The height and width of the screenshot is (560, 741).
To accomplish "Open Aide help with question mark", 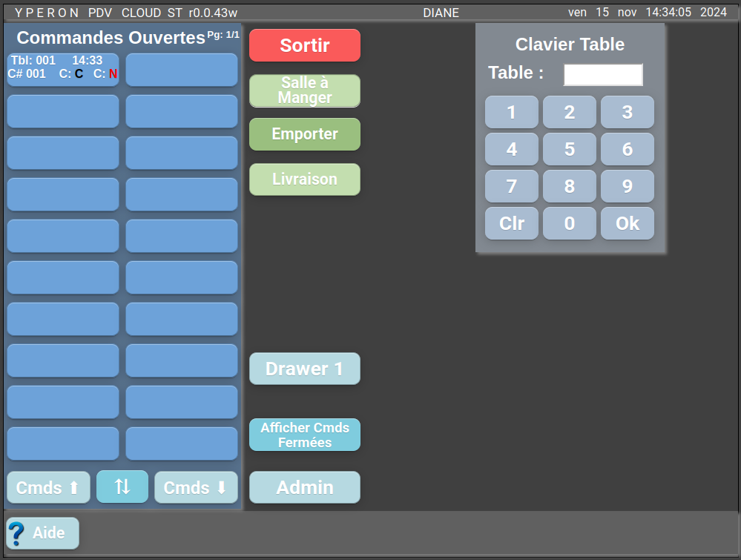I will (43, 533).
